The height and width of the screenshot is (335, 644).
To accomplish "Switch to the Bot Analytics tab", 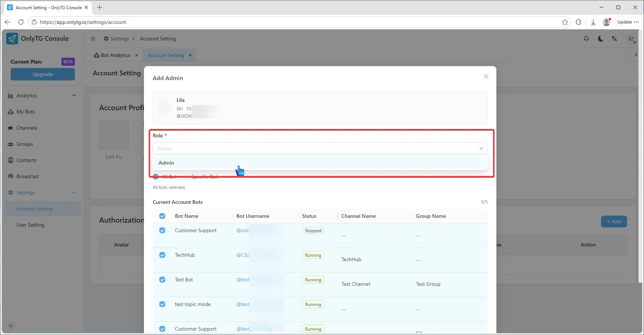I will coord(115,55).
